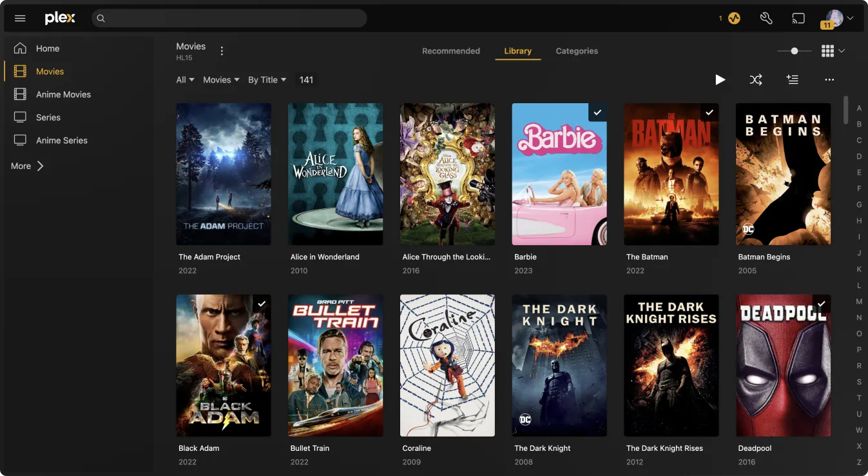Open the settings wrench icon
868x476 pixels.
[766, 18]
